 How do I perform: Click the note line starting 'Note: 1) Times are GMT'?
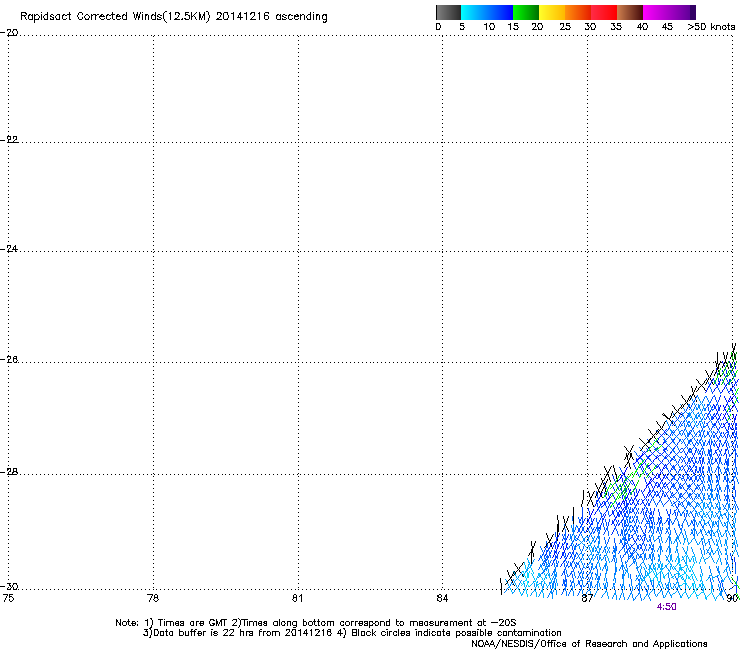(315, 623)
